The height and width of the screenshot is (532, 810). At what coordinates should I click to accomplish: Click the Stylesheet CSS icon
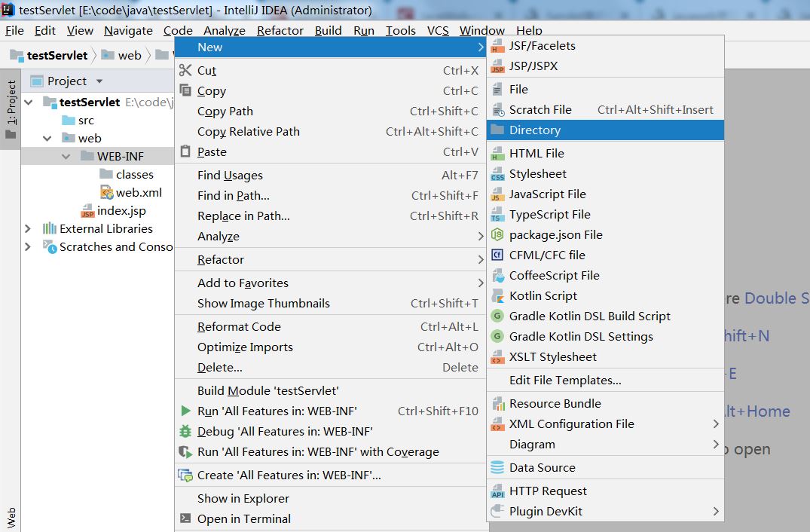coord(497,173)
